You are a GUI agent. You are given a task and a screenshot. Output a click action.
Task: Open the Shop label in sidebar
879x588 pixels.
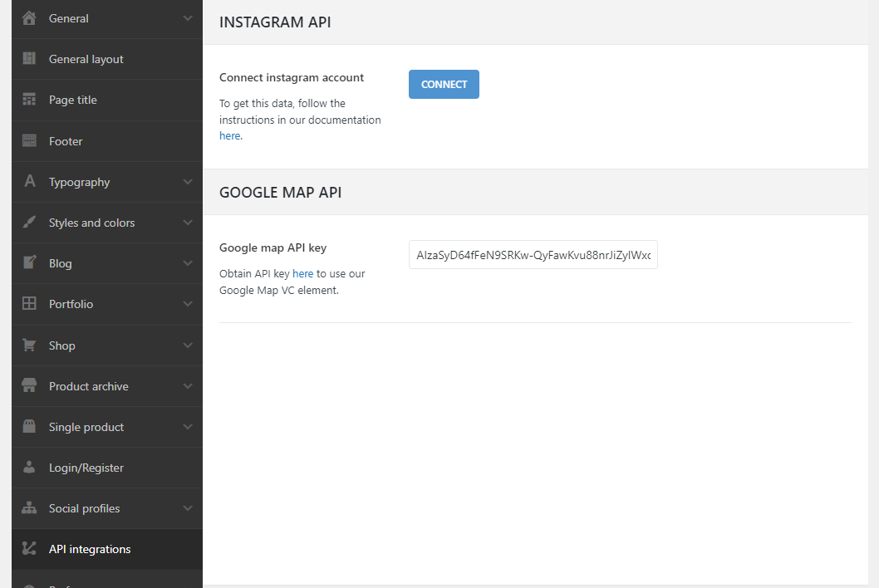61,345
